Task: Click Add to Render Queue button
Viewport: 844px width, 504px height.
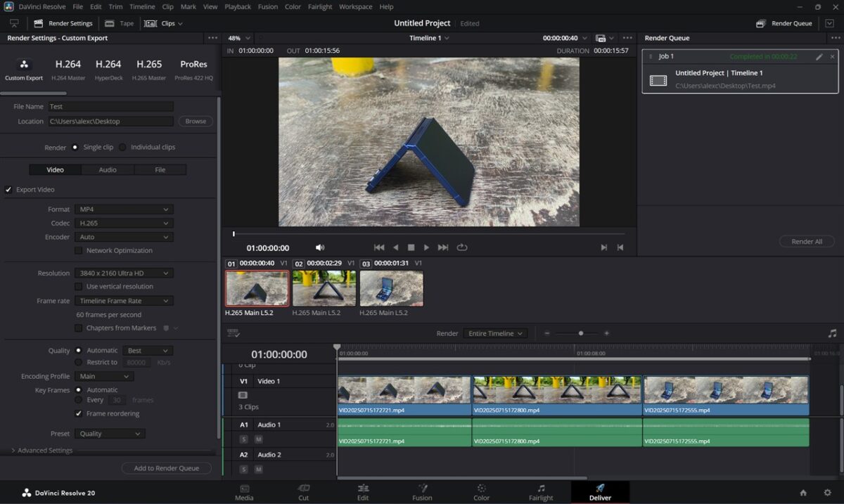Action: [x=167, y=468]
